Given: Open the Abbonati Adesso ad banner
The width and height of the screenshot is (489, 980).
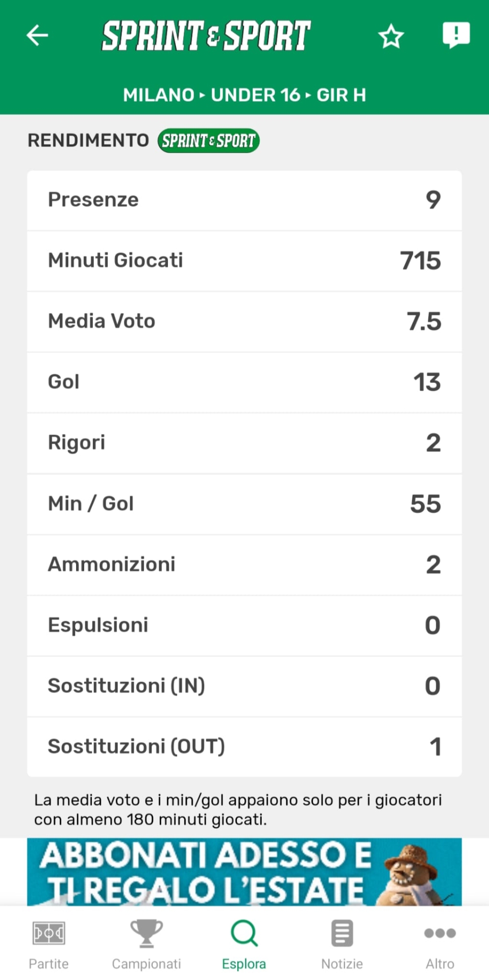Looking at the screenshot, I should tap(244, 872).
